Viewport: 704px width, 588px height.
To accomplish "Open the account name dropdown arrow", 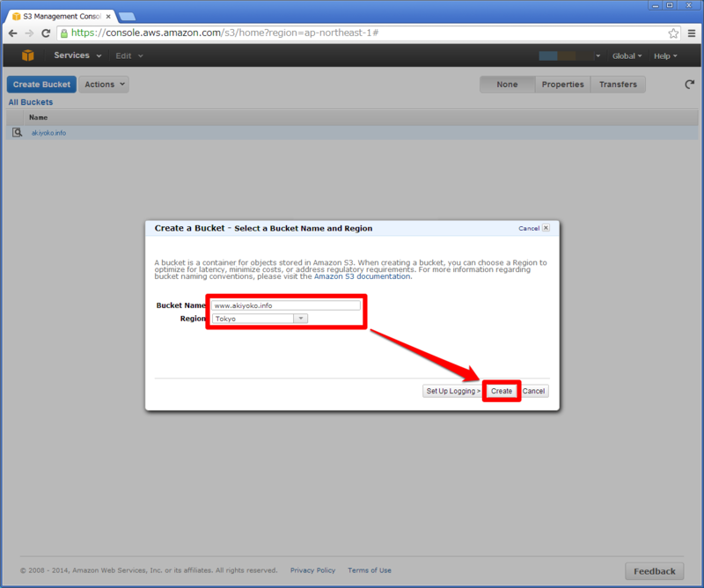I will (x=598, y=55).
